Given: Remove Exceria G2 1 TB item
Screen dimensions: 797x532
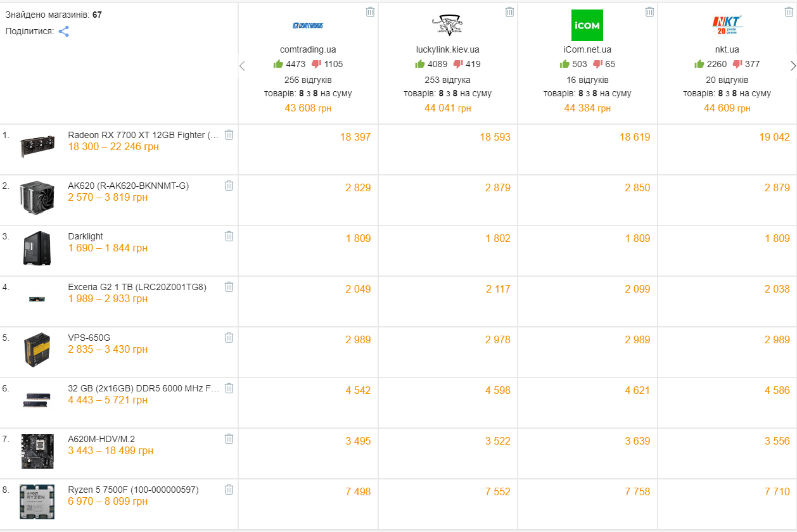Looking at the screenshot, I should click(x=229, y=287).
